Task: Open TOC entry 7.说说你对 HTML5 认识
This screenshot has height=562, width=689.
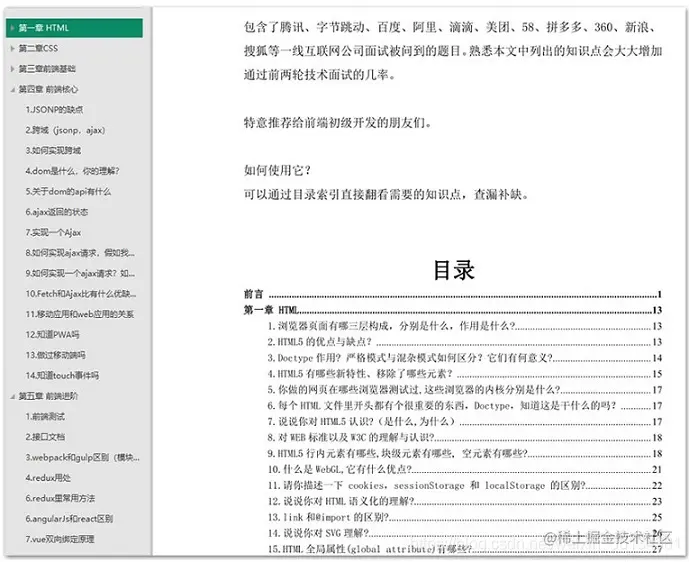Action: [465, 422]
